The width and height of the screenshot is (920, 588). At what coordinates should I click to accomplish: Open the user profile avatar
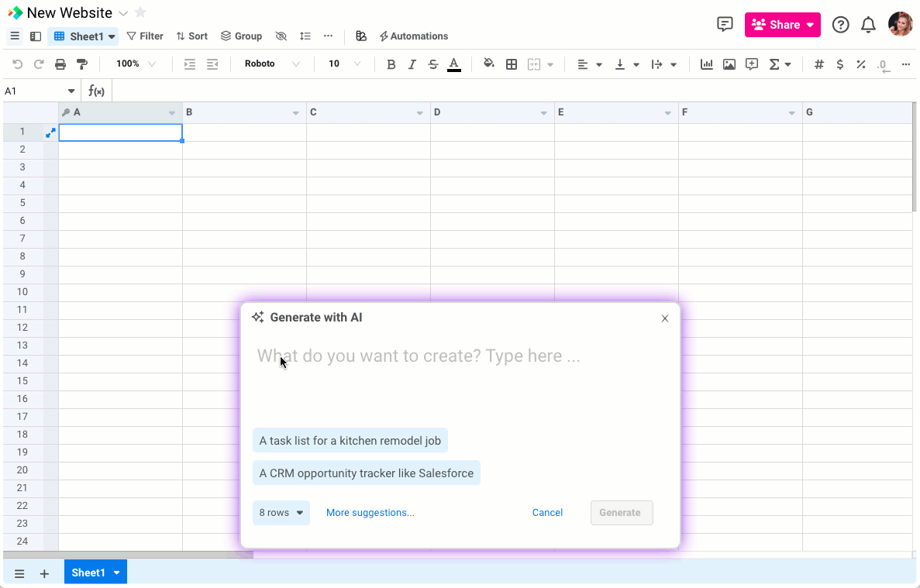point(901,25)
